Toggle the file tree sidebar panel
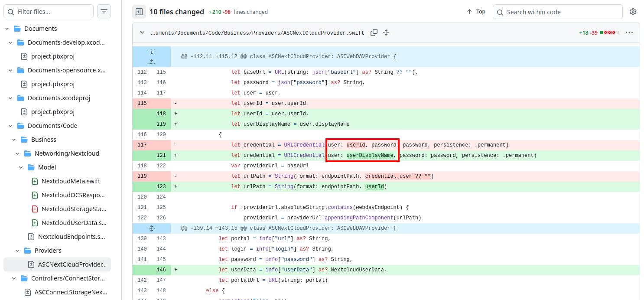The width and height of the screenshot is (644, 300). point(139,12)
